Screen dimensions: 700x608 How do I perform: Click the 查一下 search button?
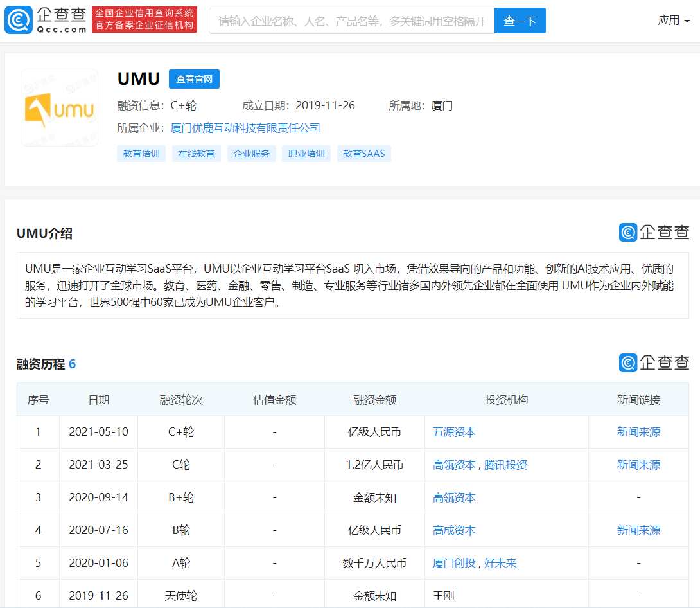coord(520,20)
